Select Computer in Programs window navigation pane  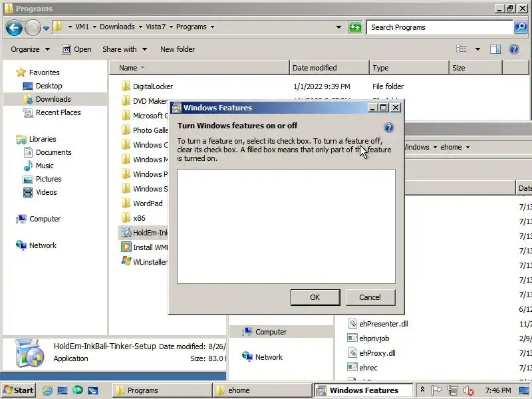45,219
